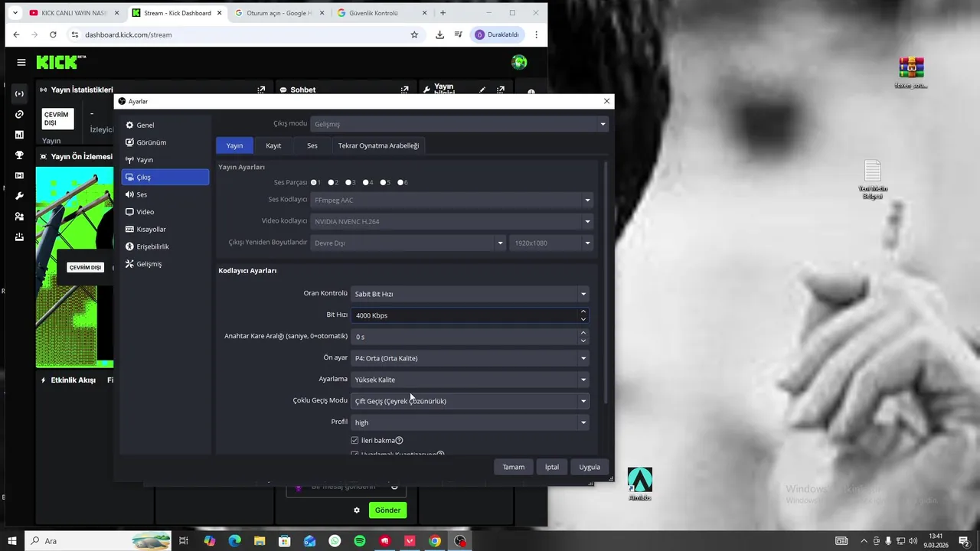Viewport: 980px width, 551px height.
Task: Select audio track 3 radio button
Action: tap(350, 182)
